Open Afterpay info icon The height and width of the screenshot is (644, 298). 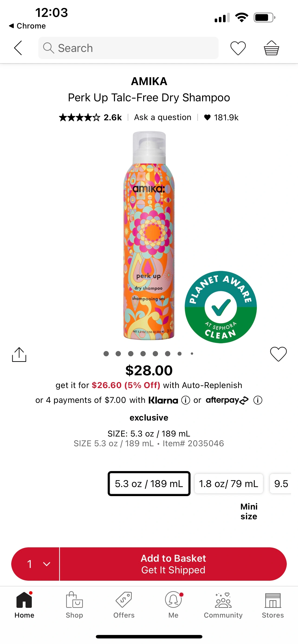[258, 400]
